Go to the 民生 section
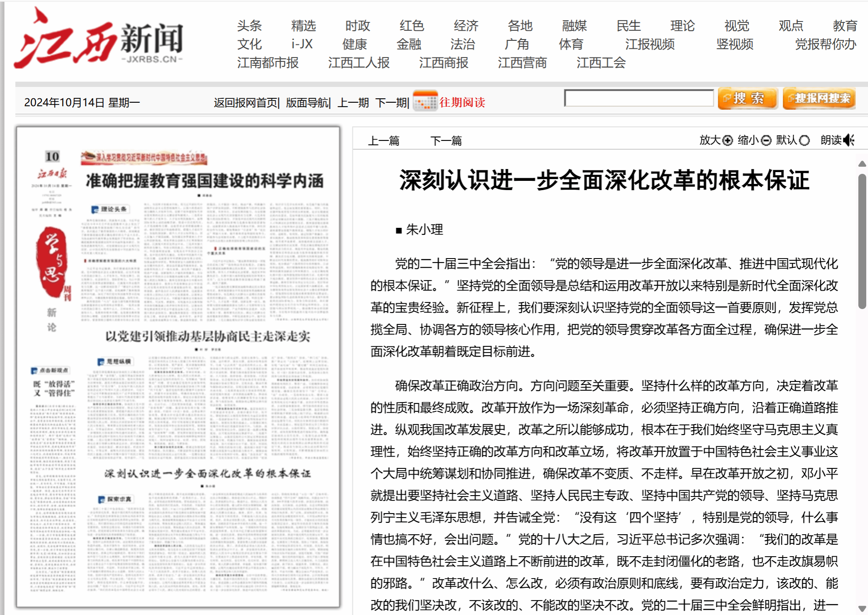868x615 pixels. [x=628, y=25]
